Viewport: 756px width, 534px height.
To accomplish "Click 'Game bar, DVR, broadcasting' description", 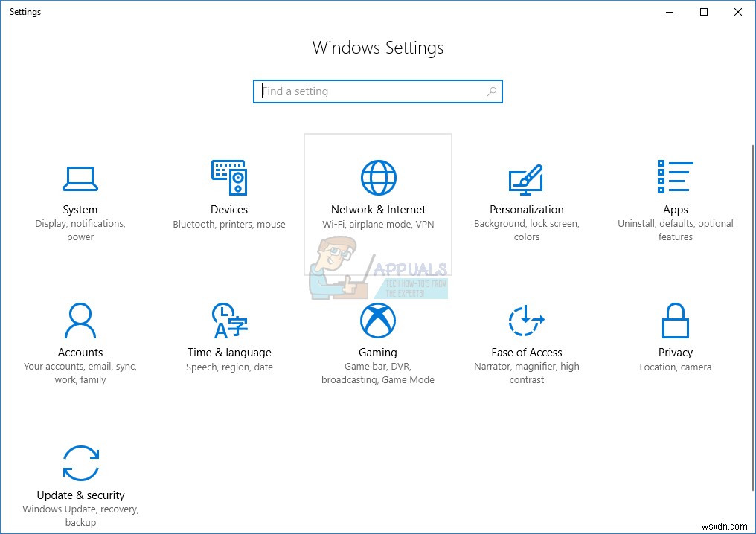I will click(378, 373).
